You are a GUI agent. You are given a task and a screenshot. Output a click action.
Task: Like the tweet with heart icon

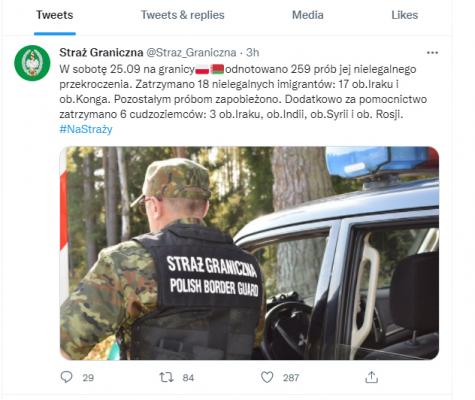[267, 377]
